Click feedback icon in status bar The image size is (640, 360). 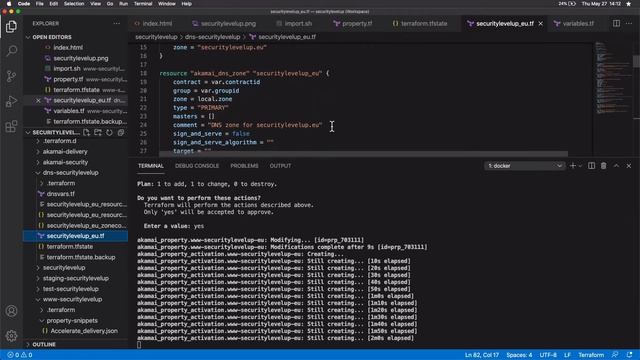615,355
